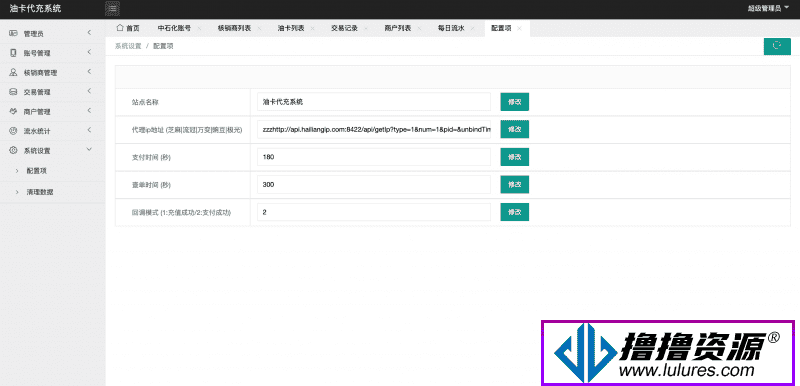Expand the 流水统计 menu chevron
This screenshot has height=386, width=800.
click(89, 131)
